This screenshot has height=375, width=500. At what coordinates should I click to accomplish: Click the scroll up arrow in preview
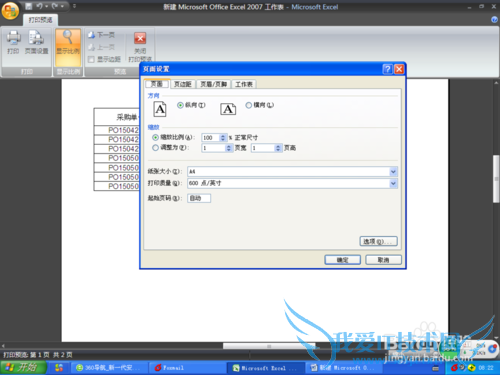point(496,82)
